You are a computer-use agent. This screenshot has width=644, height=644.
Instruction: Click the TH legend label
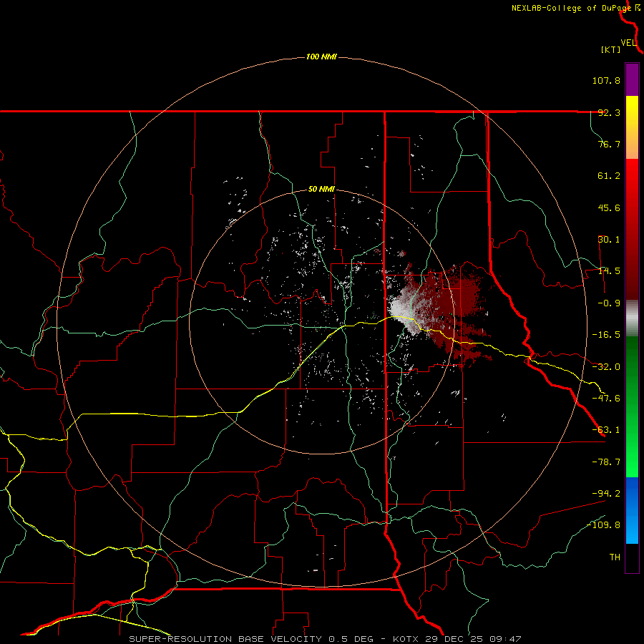pos(615,557)
